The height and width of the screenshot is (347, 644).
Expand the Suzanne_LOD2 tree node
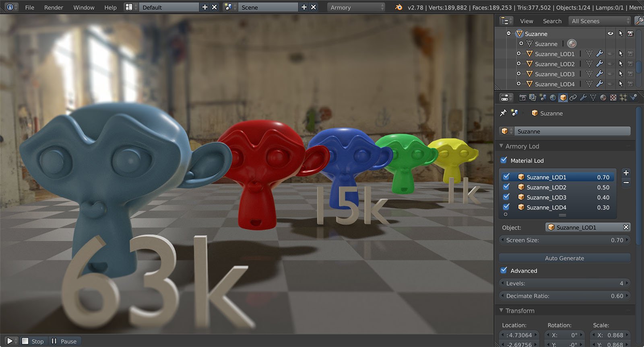(518, 63)
